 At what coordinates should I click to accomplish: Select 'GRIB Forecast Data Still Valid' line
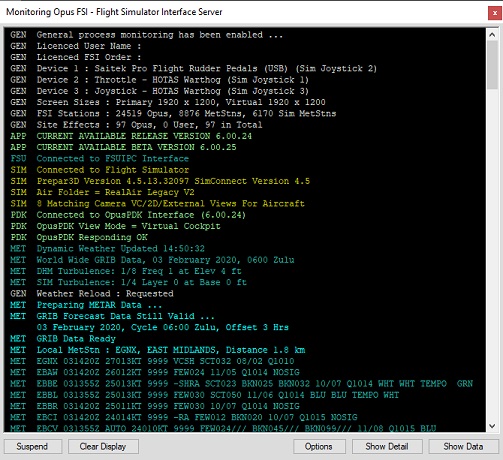(112, 316)
